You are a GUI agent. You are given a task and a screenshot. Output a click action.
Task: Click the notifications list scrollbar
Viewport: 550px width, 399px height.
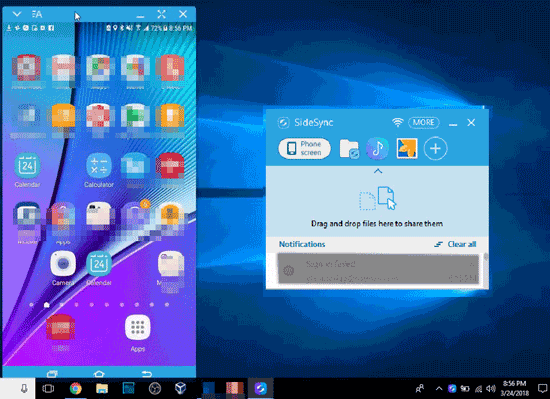[x=486, y=270]
